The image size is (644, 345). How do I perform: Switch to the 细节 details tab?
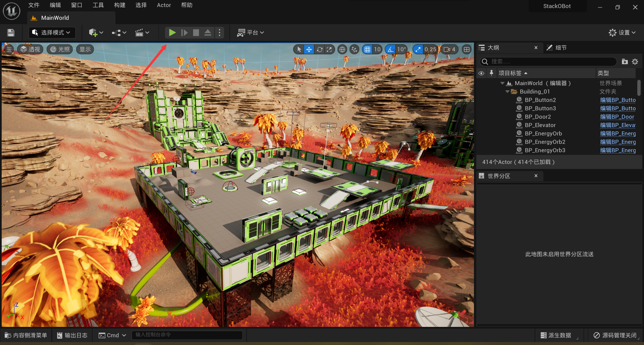557,48
